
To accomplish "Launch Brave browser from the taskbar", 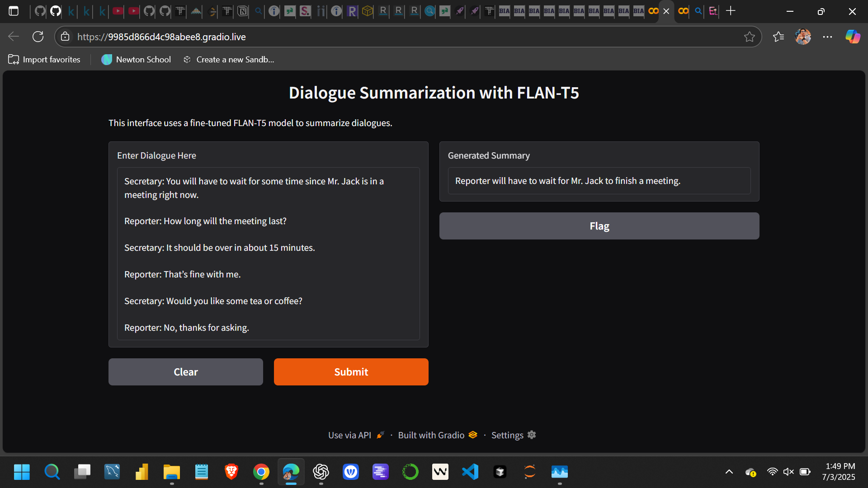I will coord(231,472).
